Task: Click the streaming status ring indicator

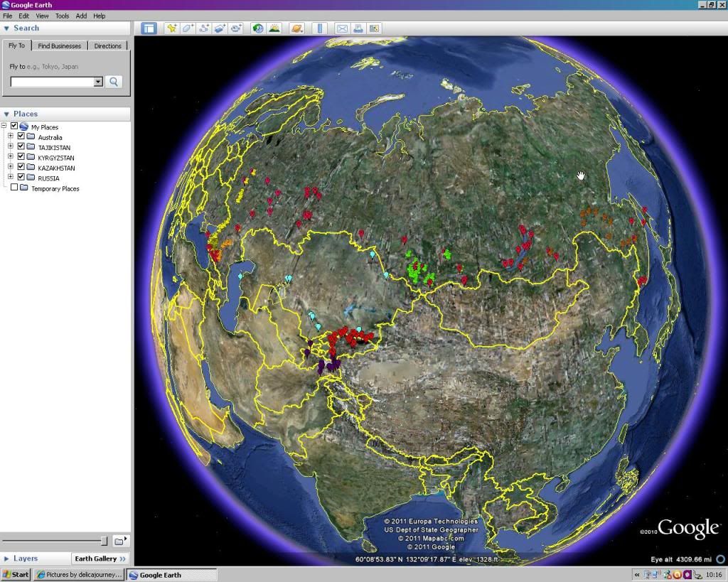Action: point(720,559)
